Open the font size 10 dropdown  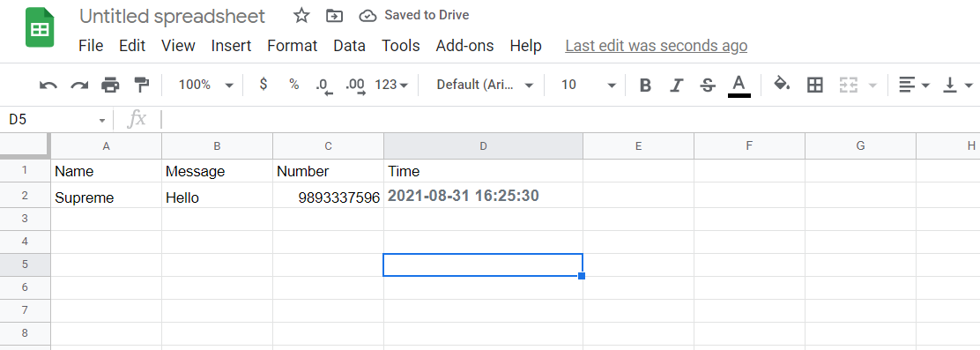click(588, 85)
